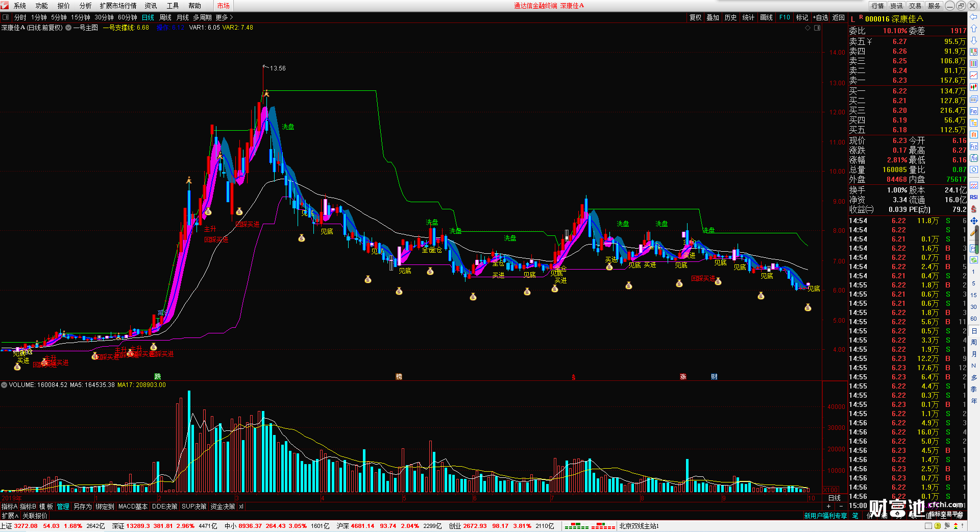Viewport: 980px width, 532px height.
Task: Click the RSI indicator sidebar icon
Action: tap(974, 197)
